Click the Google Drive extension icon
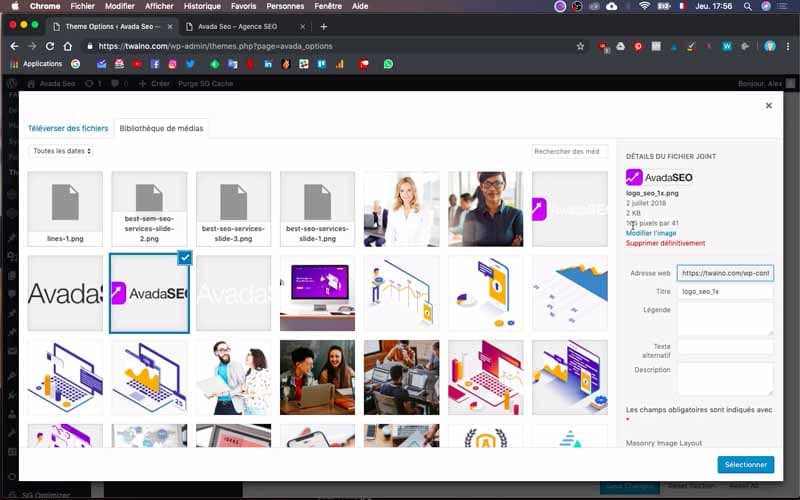Viewport: 800px width, 500px height. tap(620, 46)
